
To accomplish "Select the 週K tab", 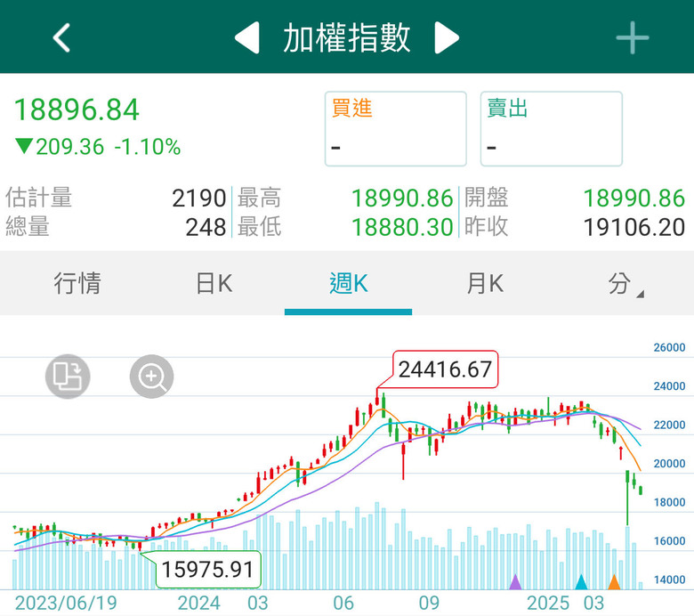I will (348, 283).
